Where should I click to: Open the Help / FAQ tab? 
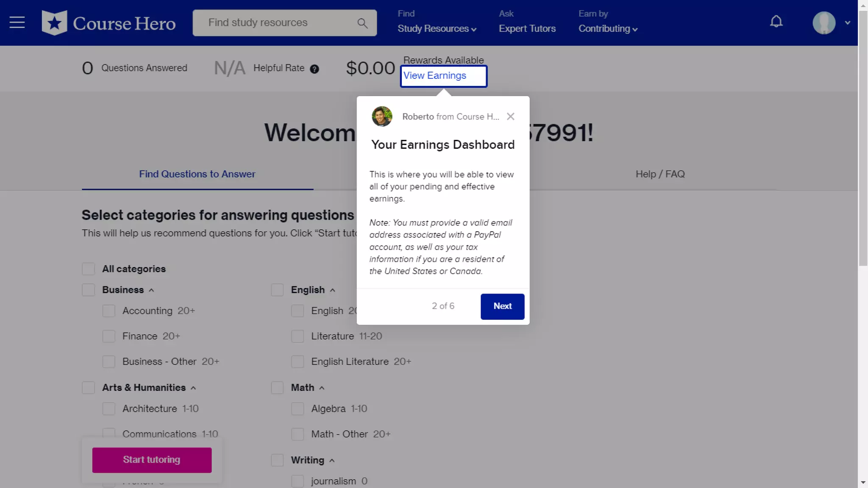pyautogui.click(x=660, y=174)
